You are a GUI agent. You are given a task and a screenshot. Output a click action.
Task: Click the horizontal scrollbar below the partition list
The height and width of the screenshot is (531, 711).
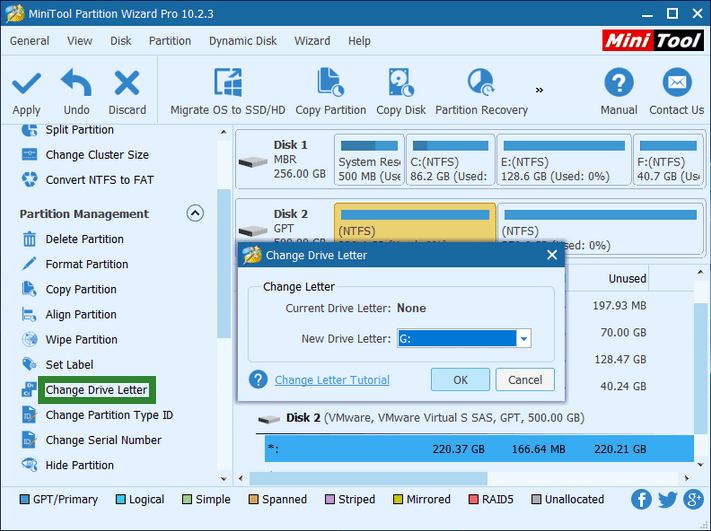coord(463,478)
